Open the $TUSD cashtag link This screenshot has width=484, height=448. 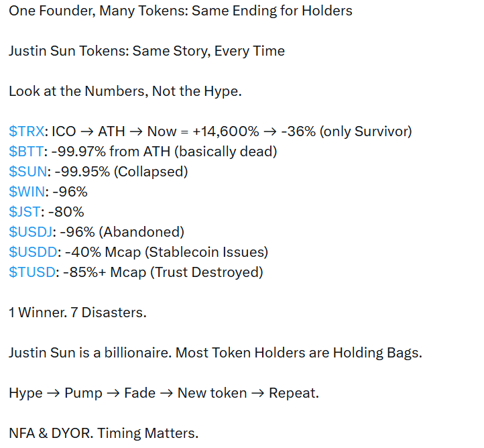click(29, 272)
